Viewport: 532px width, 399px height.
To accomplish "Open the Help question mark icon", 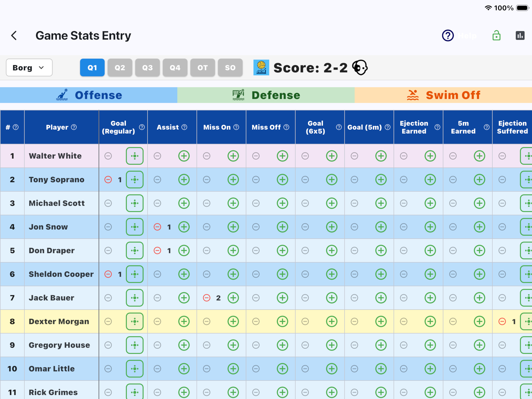I will (x=448, y=36).
